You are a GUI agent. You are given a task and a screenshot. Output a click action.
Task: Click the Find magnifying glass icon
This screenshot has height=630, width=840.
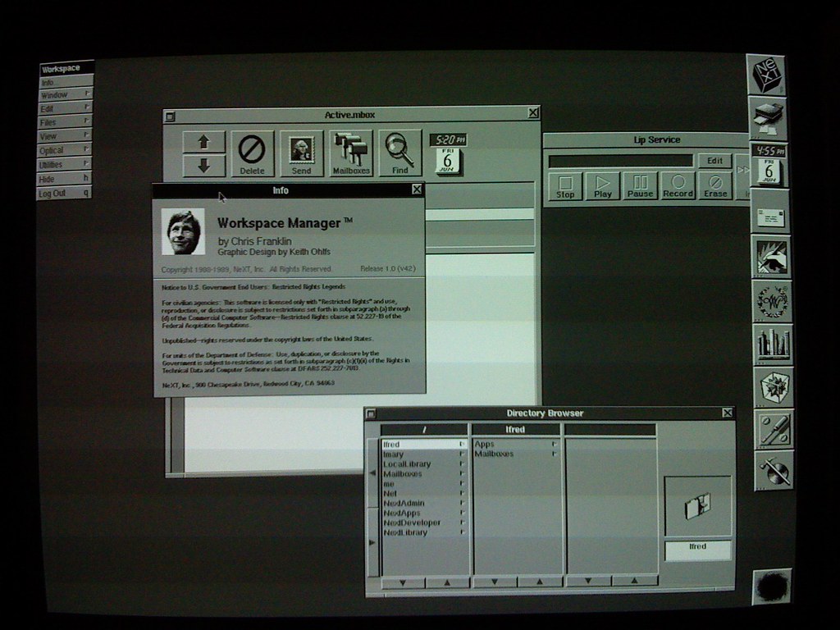point(399,153)
